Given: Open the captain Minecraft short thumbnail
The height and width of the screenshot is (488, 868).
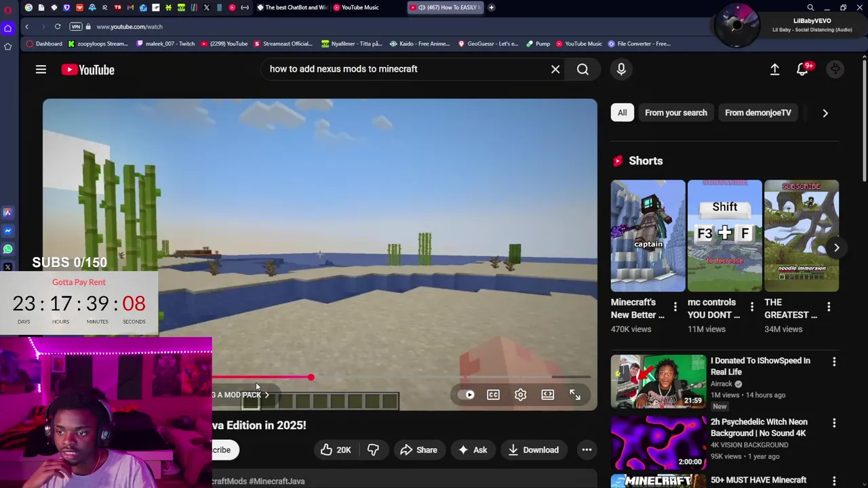Looking at the screenshot, I should click(x=648, y=236).
